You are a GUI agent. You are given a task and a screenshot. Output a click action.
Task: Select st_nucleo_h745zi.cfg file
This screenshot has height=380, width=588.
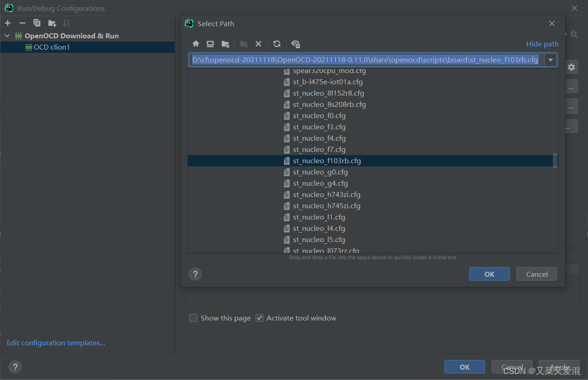(326, 206)
